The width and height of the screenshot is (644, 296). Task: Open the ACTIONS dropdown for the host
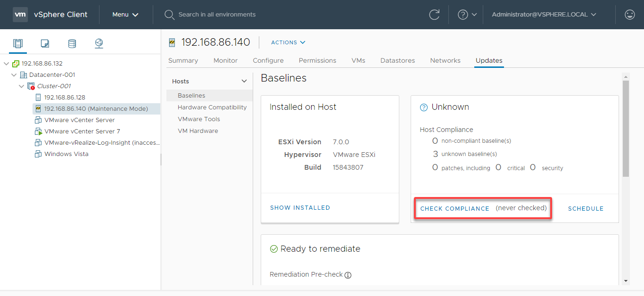(288, 42)
